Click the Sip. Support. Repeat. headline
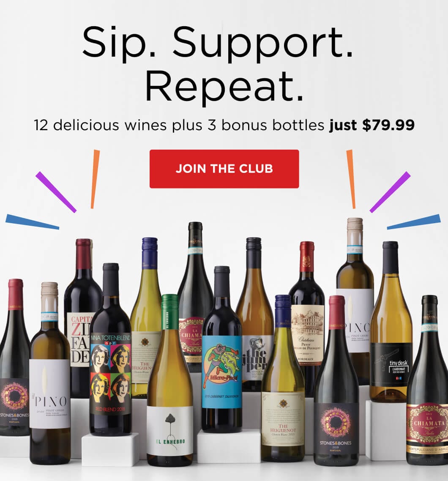This screenshot has height=481, width=448. coord(218,63)
